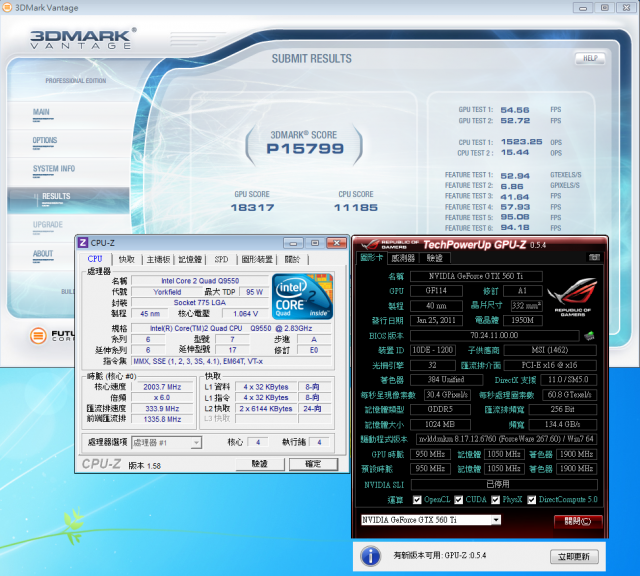Switch to the 記憶體 memory tab in CPU-Z

coord(190,259)
